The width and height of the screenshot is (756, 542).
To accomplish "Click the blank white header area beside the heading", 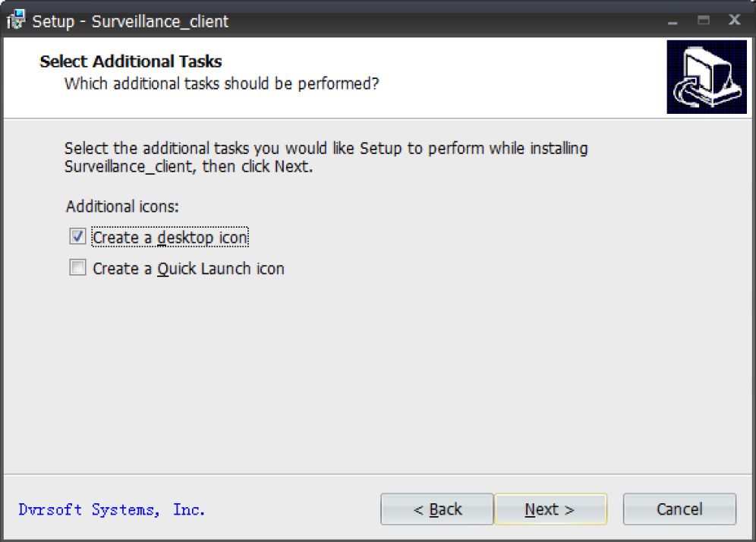I will [x=516, y=76].
